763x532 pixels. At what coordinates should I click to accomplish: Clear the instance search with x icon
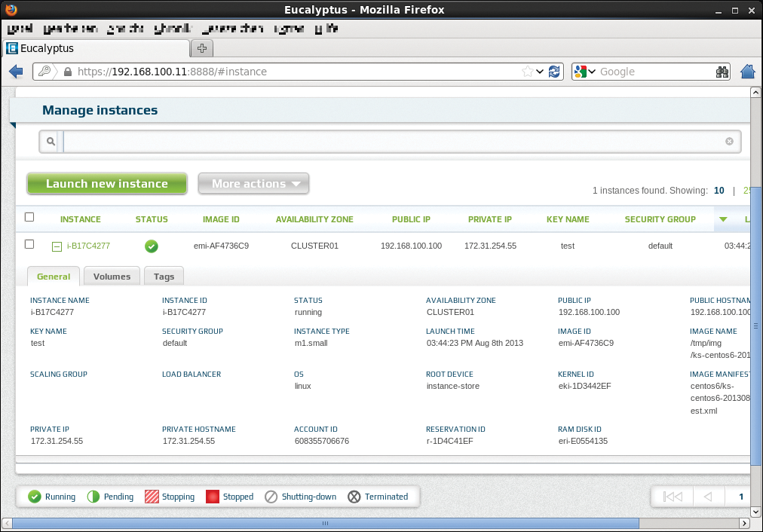729,142
